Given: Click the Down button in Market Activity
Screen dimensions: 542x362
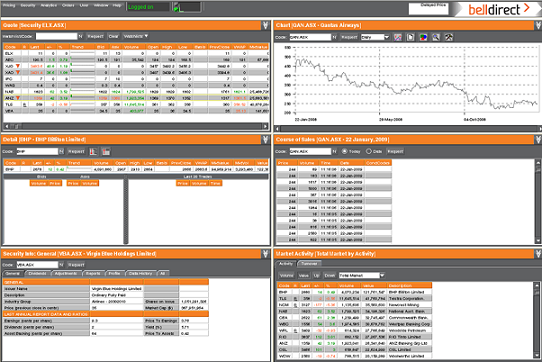Looking at the screenshot, I should pos(330,276).
